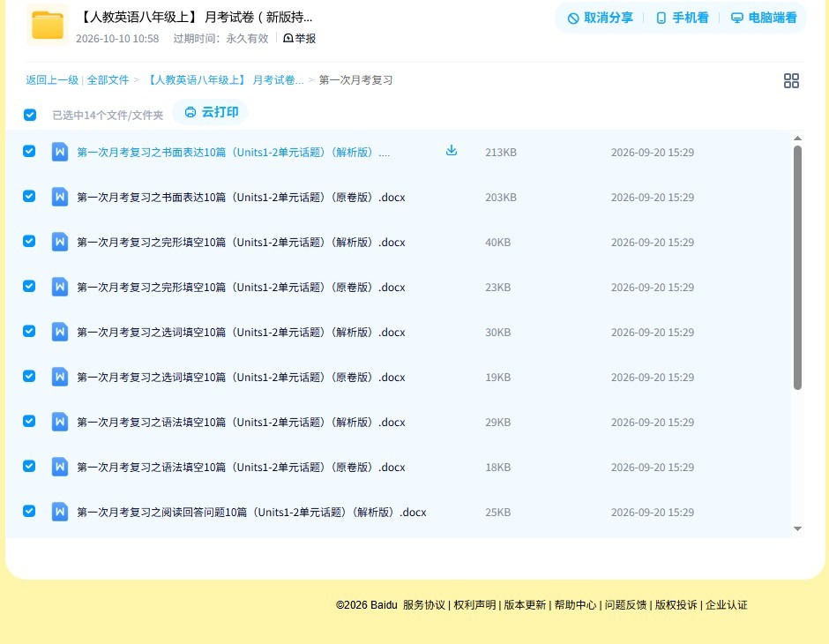The width and height of the screenshot is (829, 644).
Task: Click the scrollbar up arrow
Action: [798, 138]
